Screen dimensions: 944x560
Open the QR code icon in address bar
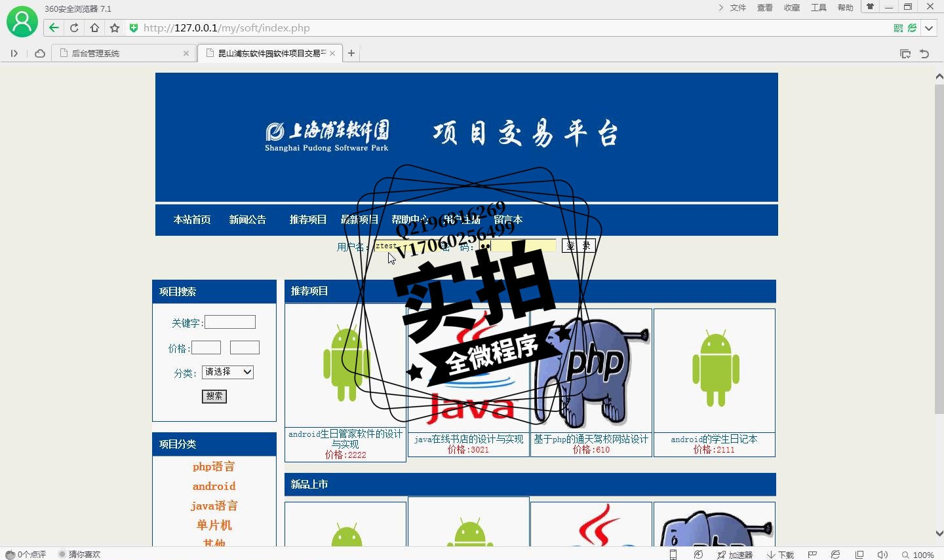[x=898, y=28]
